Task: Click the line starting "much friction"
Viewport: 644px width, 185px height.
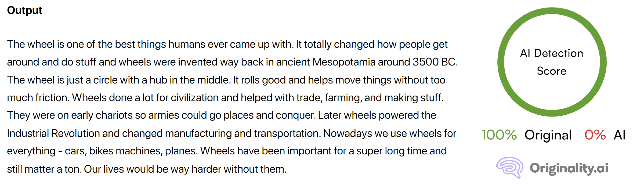Action: pos(225,98)
